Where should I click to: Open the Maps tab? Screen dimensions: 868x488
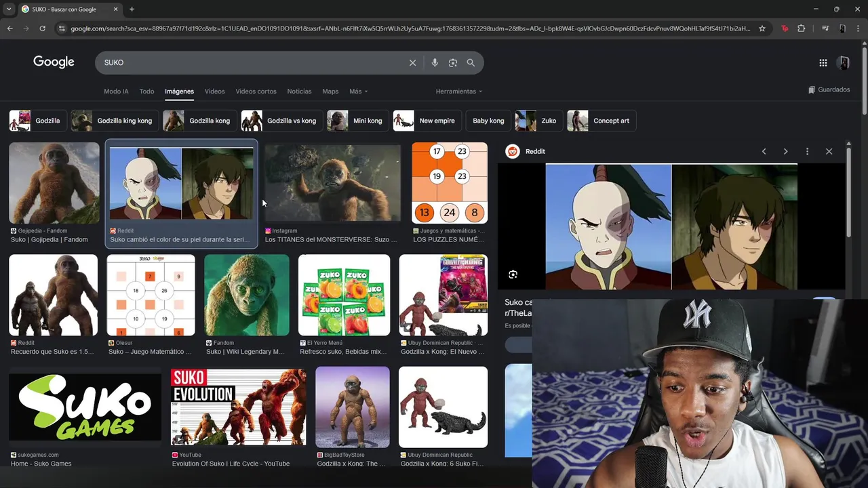click(330, 91)
